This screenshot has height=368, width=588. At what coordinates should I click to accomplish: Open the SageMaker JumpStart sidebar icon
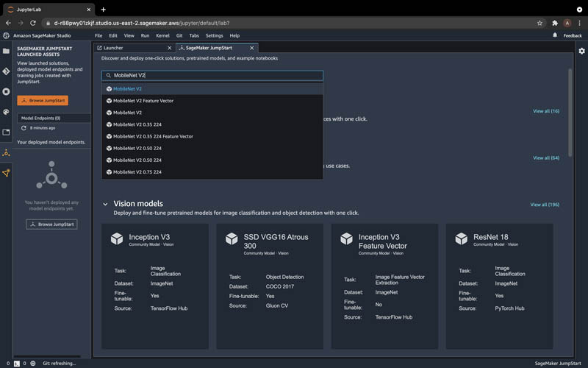[x=6, y=152]
